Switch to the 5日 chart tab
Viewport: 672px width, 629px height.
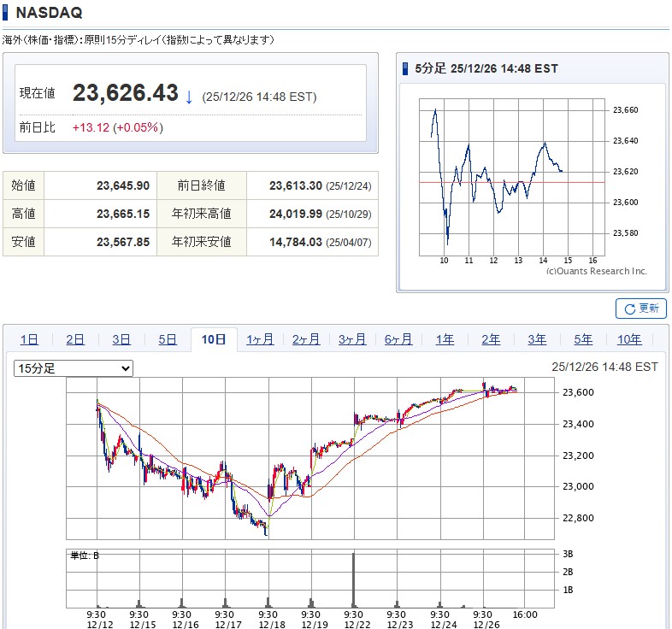point(168,340)
